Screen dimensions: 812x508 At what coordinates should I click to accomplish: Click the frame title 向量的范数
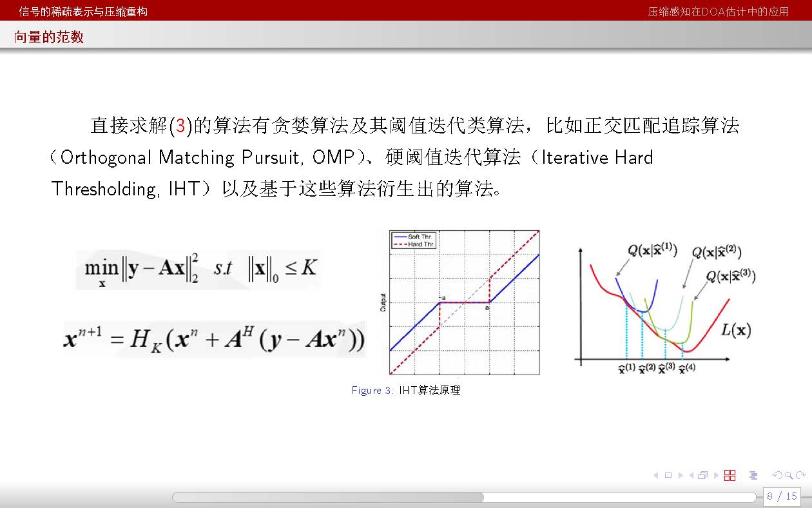coord(49,37)
